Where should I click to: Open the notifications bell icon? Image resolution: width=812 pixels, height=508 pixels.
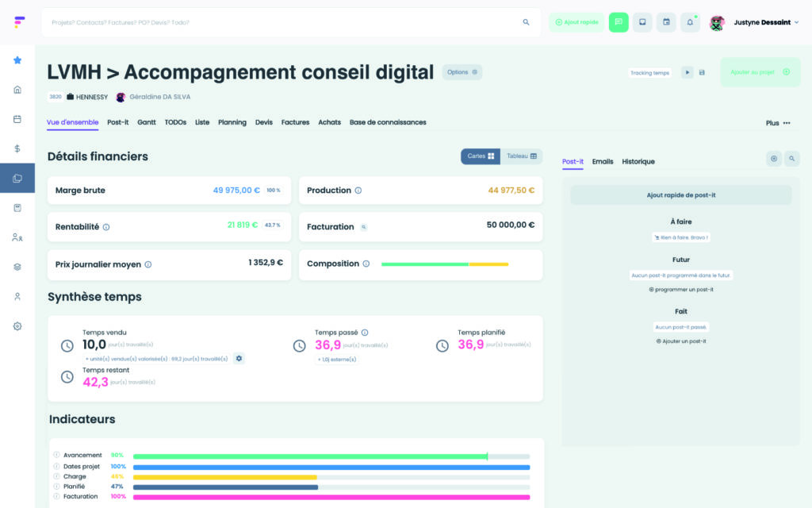(x=690, y=22)
